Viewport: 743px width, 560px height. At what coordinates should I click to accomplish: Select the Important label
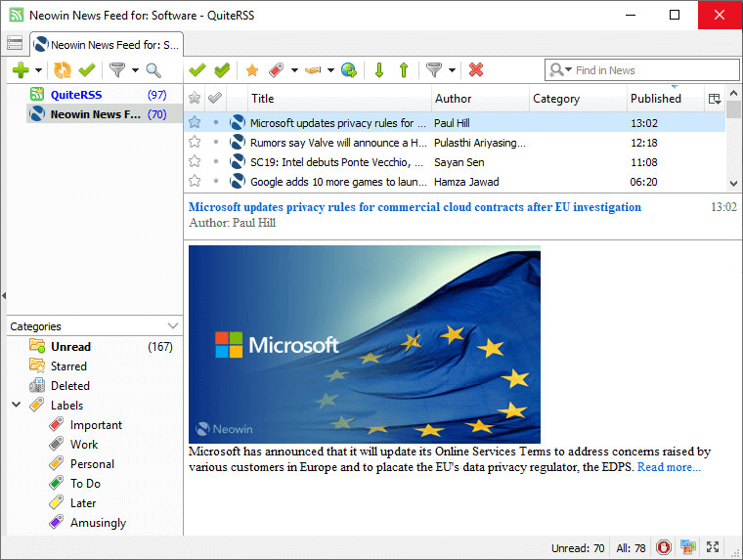(96, 425)
